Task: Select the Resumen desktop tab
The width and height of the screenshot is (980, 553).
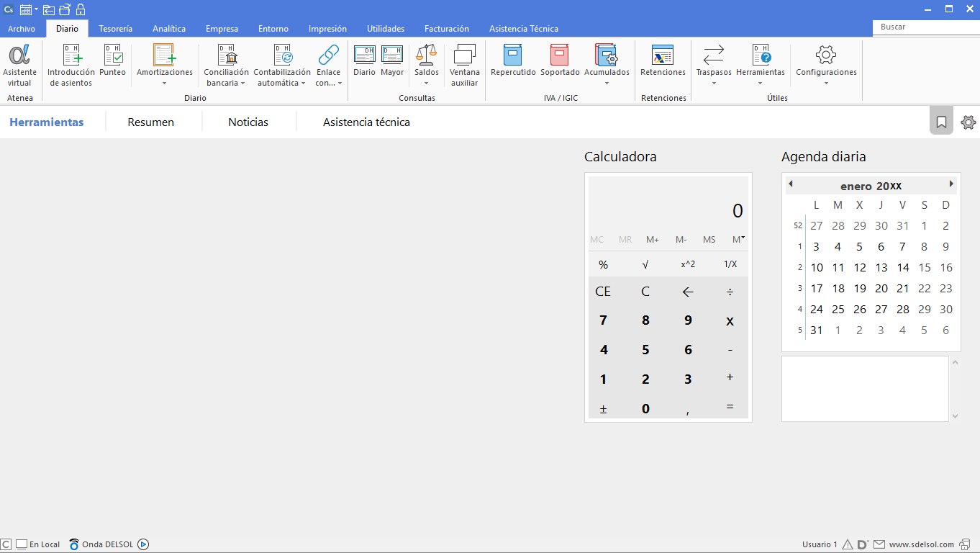Action: (x=151, y=122)
